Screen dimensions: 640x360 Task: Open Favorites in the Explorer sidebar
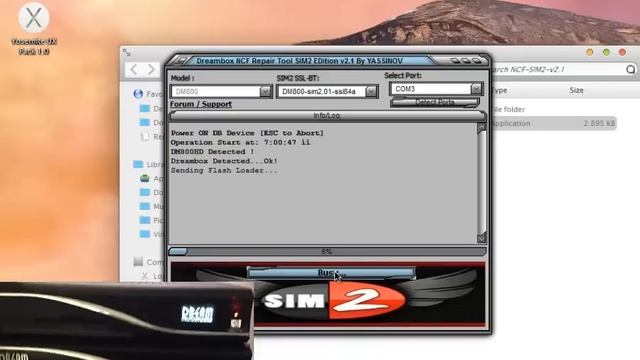(148, 94)
